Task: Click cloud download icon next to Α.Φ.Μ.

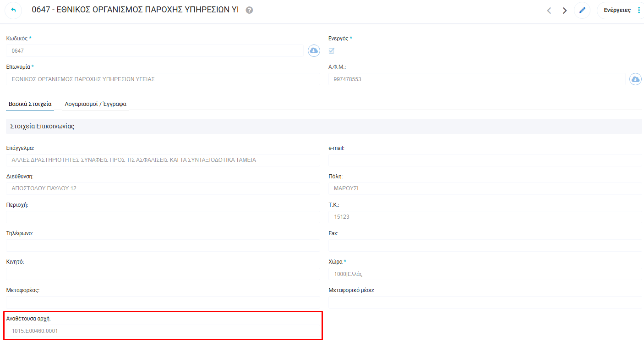Action: [635, 79]
